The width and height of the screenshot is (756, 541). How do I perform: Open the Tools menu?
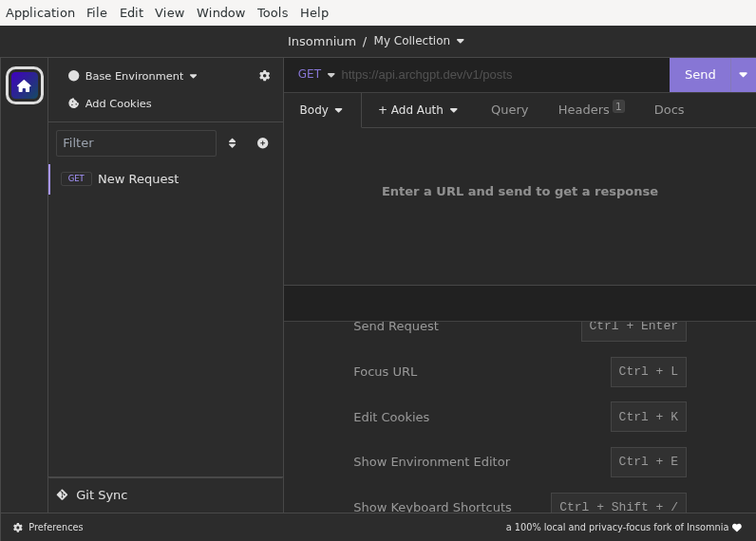[x=272, y=12]
